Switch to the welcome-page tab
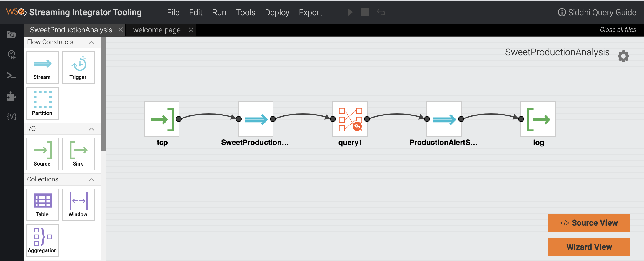Screen dimensions: 644x261 point(157,30)
